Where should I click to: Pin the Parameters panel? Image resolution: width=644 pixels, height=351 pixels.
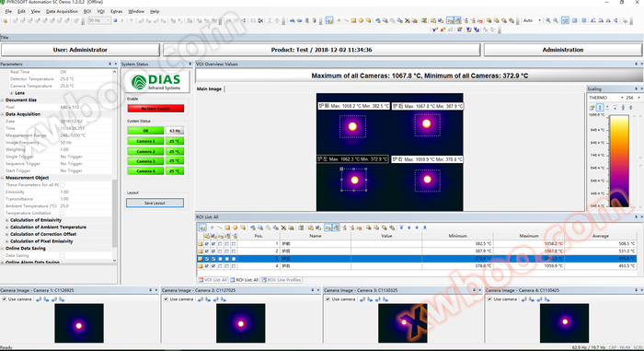[x=109, y=64]
